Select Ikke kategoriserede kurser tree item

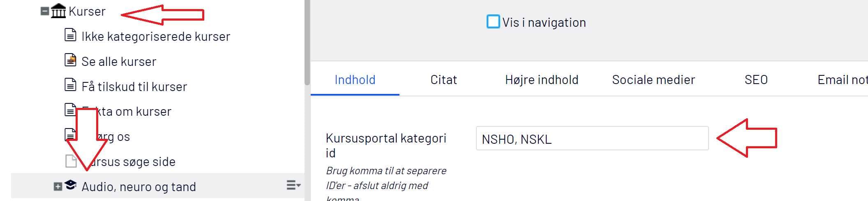[x=156, y=36]
